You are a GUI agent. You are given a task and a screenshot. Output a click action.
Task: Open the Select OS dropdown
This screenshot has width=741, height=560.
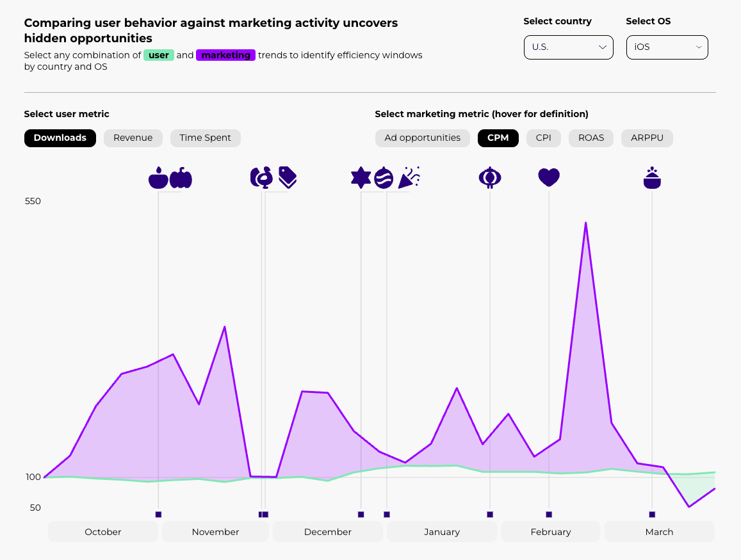[667, 47]
